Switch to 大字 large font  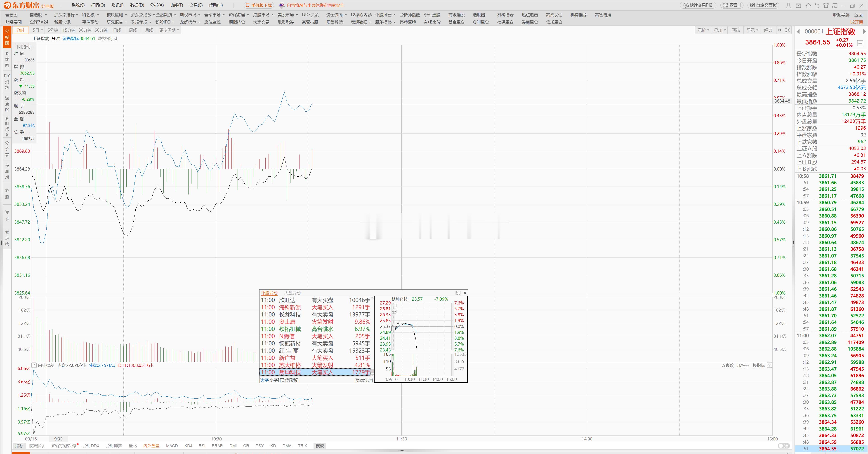click(x=264, y=380)
